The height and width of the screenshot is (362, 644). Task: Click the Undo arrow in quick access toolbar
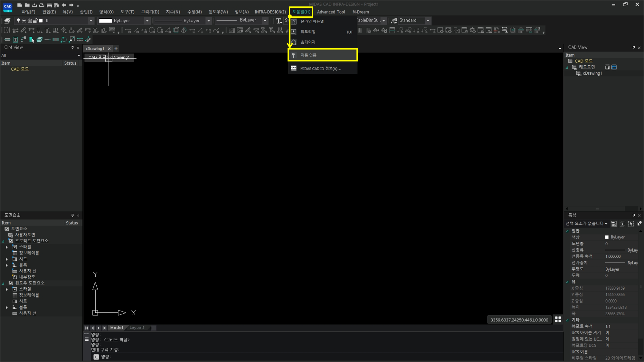(x=64, y=5)
